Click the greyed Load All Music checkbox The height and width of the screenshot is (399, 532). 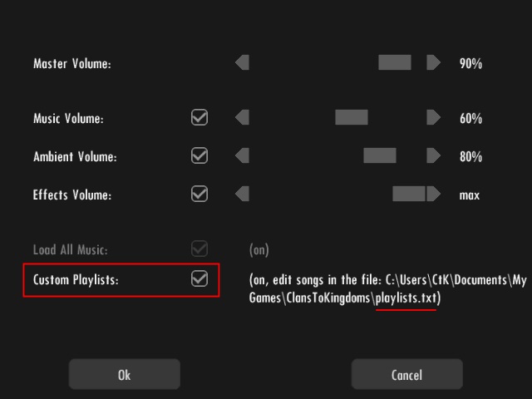[x=199, y=249]
